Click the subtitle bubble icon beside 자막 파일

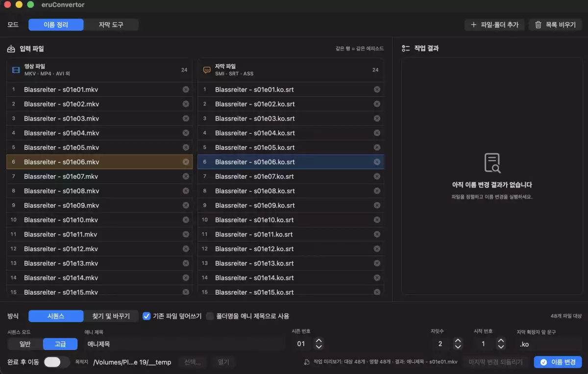(207, 70)
